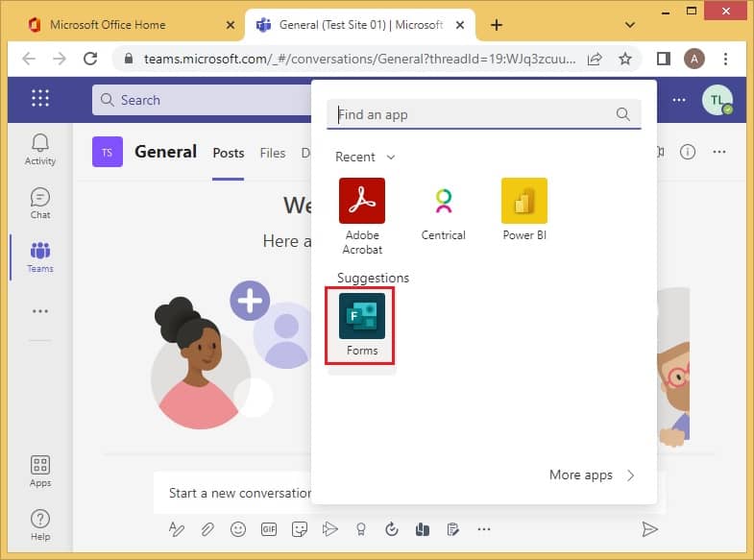Open More apps

(592, 475)
